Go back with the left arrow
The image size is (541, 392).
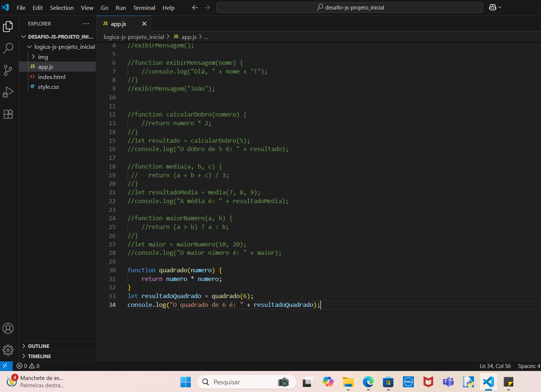coord(195,8)
